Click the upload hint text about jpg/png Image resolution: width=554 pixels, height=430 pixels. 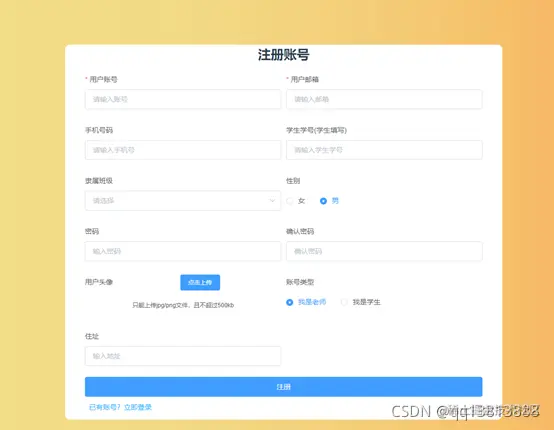click(x=183, y=305)
